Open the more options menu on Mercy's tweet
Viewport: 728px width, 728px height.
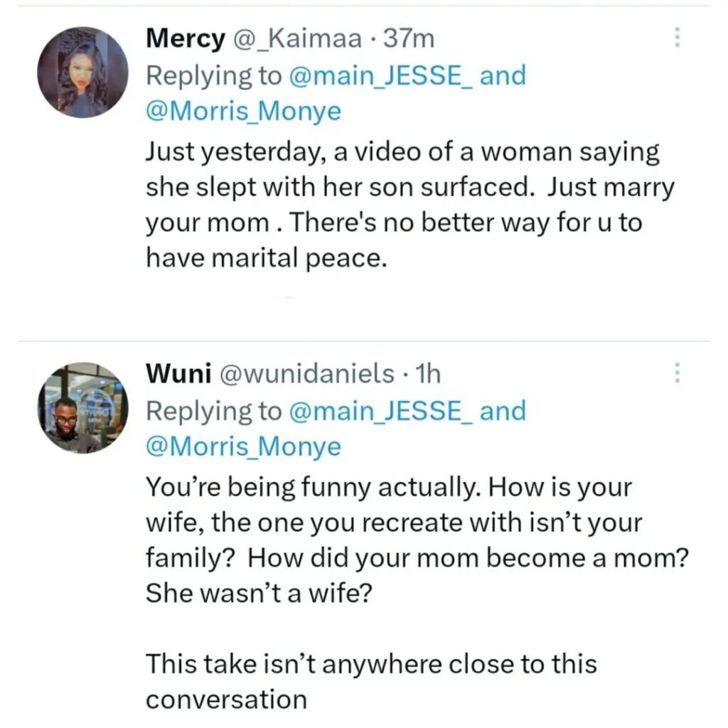click(x=677, y=38)
